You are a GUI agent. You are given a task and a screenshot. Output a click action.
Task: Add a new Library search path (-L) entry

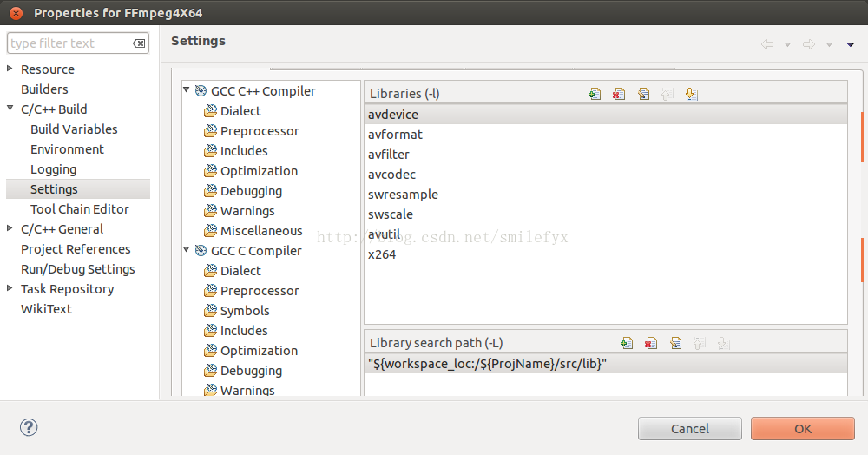[627, 343]
